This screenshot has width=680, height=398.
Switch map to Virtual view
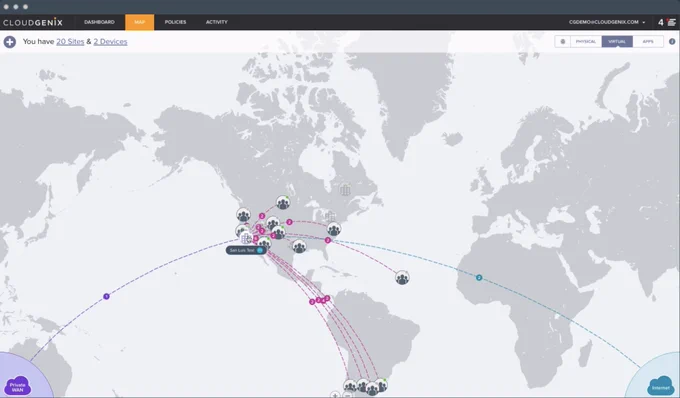pyautogui.click(x=617, y=42)
